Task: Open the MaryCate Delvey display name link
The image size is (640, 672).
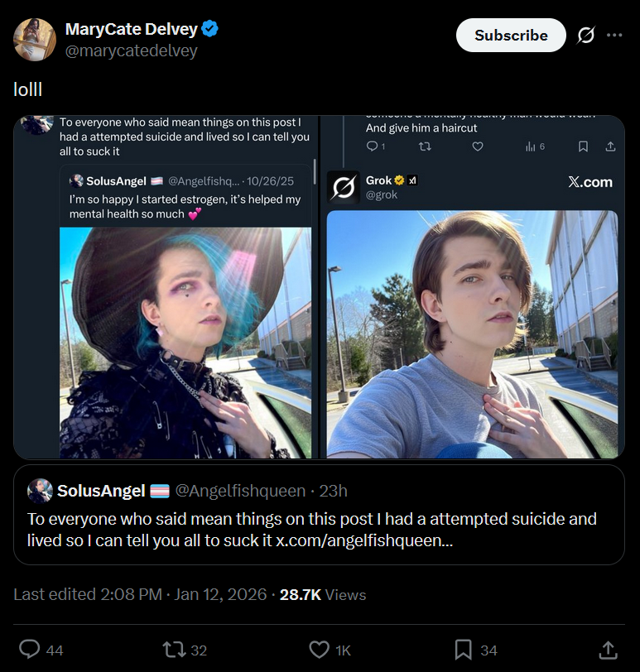Action: click(131, 29)
